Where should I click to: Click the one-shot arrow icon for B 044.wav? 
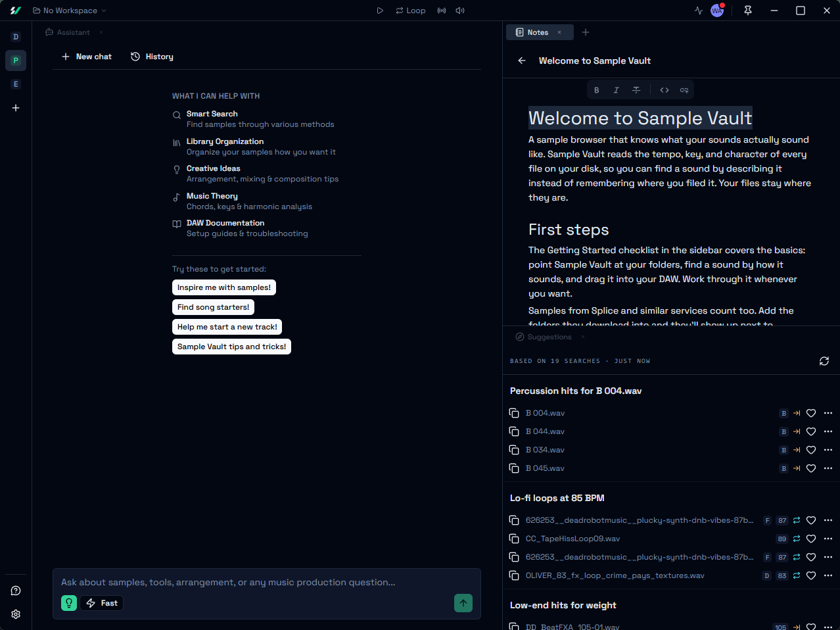coord(797,431)
